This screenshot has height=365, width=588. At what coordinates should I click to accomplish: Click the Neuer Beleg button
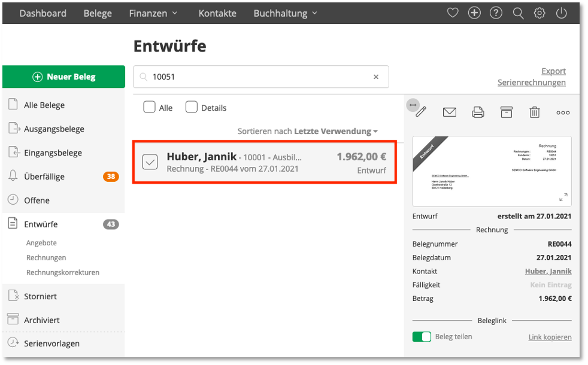click(x=63, y=77)
